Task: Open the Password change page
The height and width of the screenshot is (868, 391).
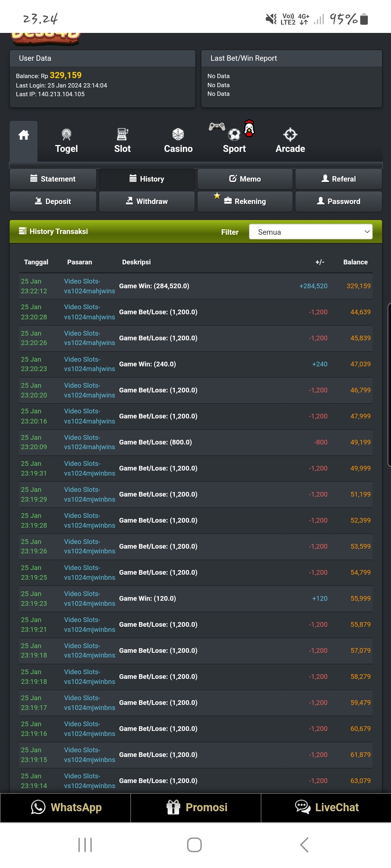Action: (339, 201)
